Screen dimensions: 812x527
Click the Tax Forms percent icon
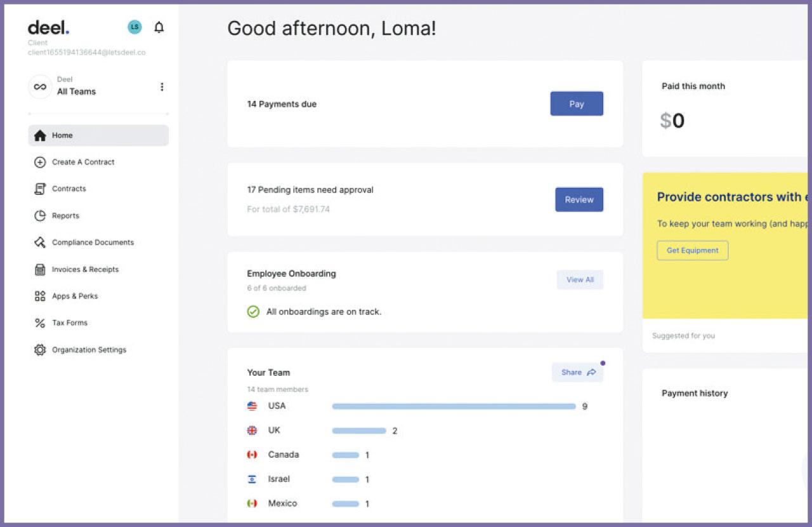pos(40,323)
